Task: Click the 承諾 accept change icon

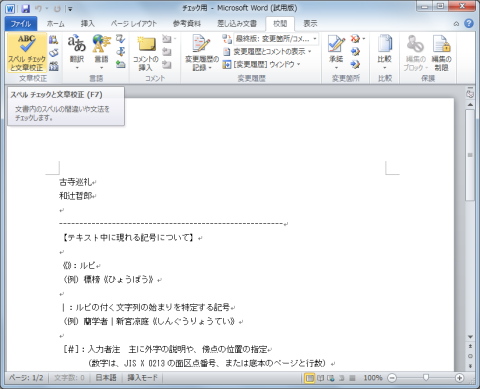Action: (x=336, y=43)
